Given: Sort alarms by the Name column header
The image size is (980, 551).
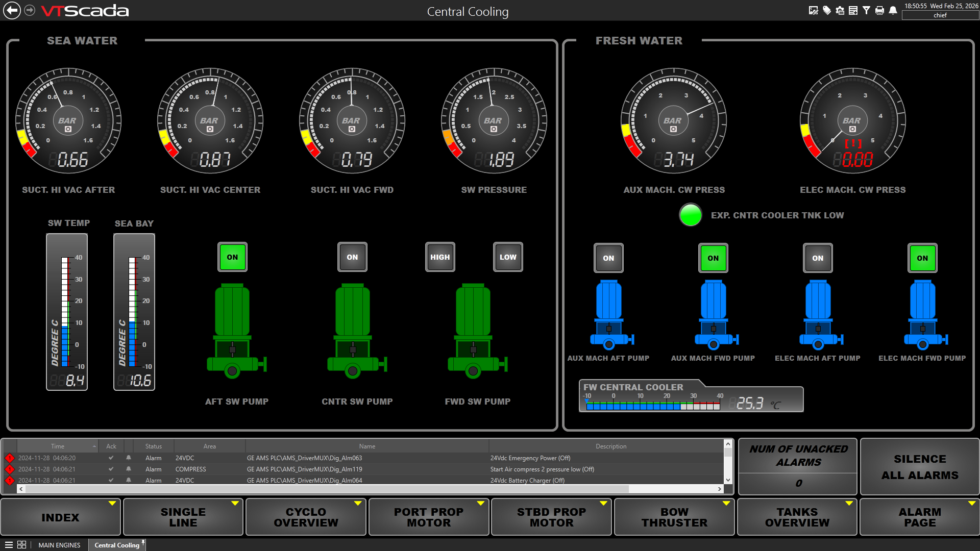Looking at the screenshot, I should click(367, 446).
